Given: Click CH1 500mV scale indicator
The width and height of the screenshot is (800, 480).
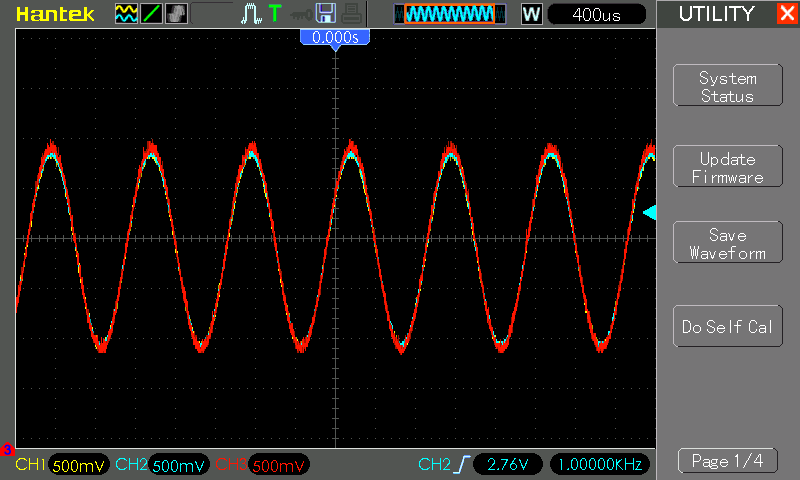Looking at the screenshot, I should (62, 465).
